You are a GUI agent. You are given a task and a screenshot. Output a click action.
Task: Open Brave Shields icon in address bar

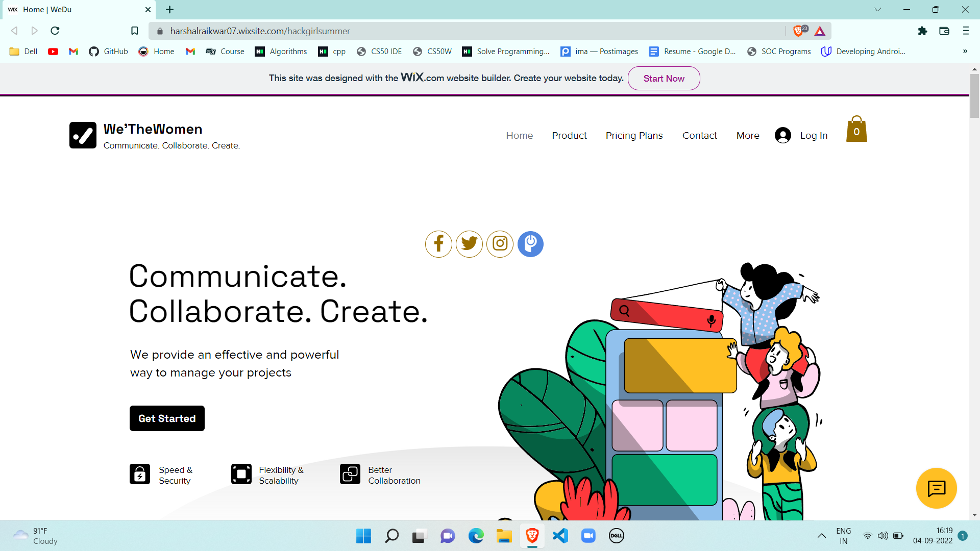point(799,31)
